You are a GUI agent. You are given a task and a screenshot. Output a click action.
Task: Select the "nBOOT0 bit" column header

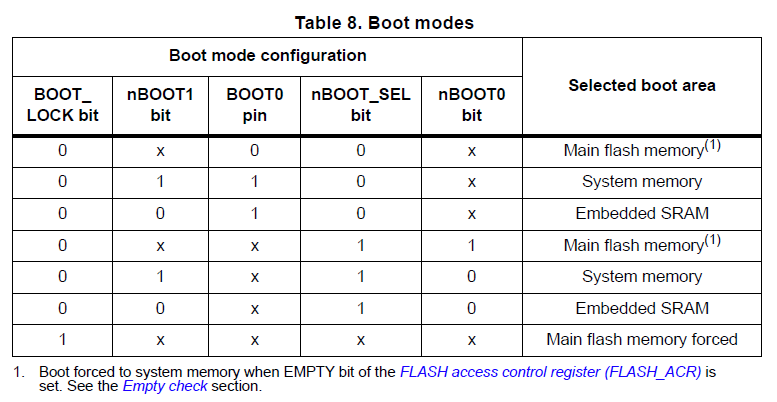471,104
